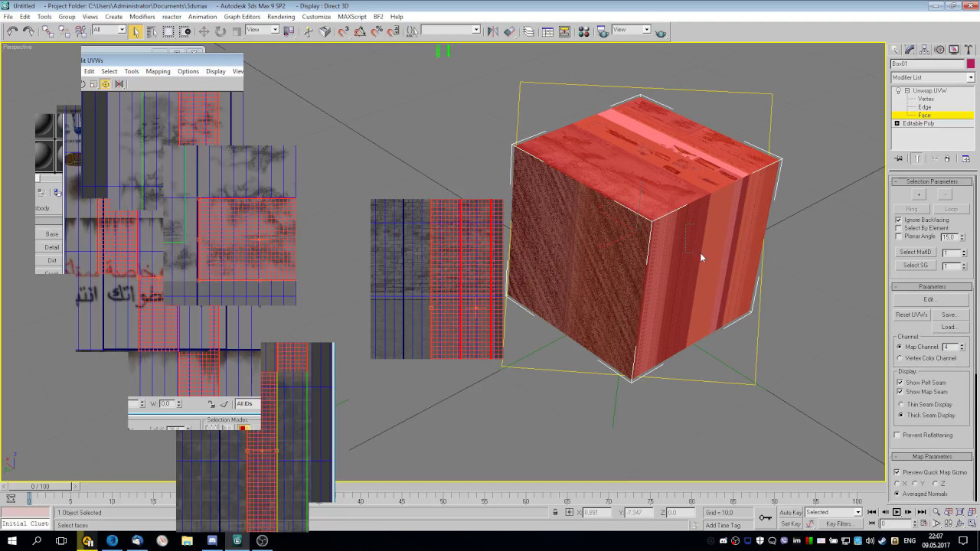
Task: Open the MAXScript menu
Action: click(x=352, y=16)
